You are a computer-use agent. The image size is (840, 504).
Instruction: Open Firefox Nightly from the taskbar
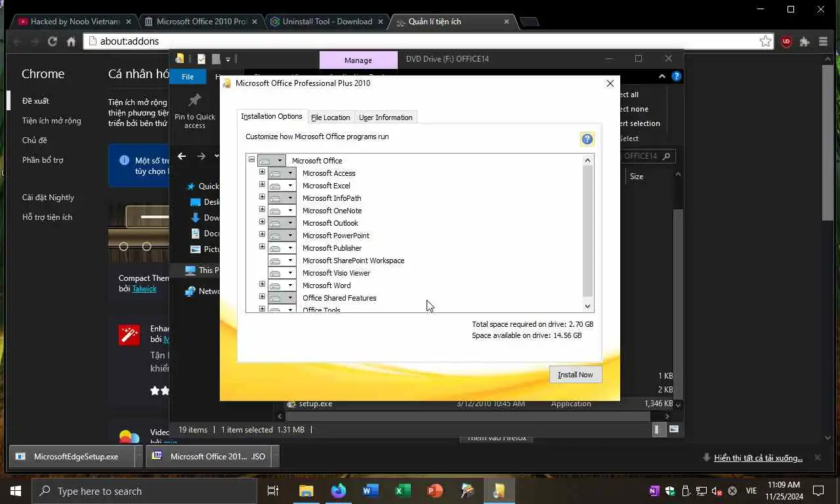coord(339,491)
